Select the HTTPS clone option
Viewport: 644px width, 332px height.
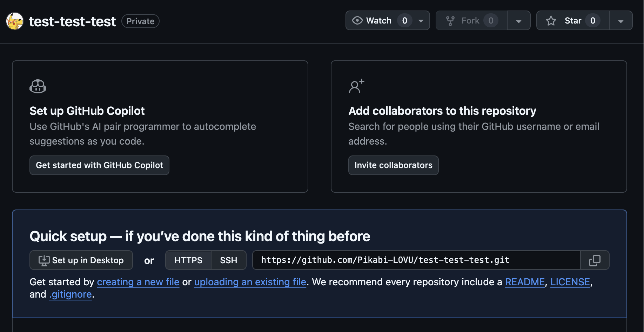click(188, 260)
